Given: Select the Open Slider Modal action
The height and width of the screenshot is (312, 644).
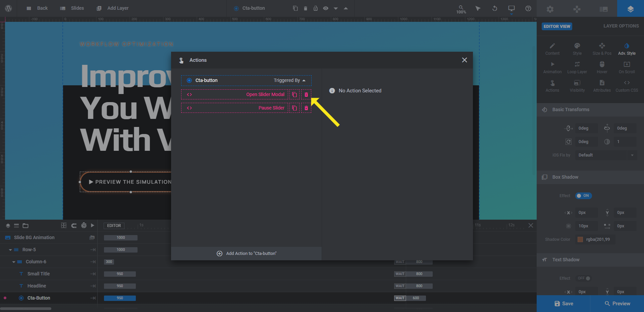Looking at the screenshot, I should click(x=235, y=95).
